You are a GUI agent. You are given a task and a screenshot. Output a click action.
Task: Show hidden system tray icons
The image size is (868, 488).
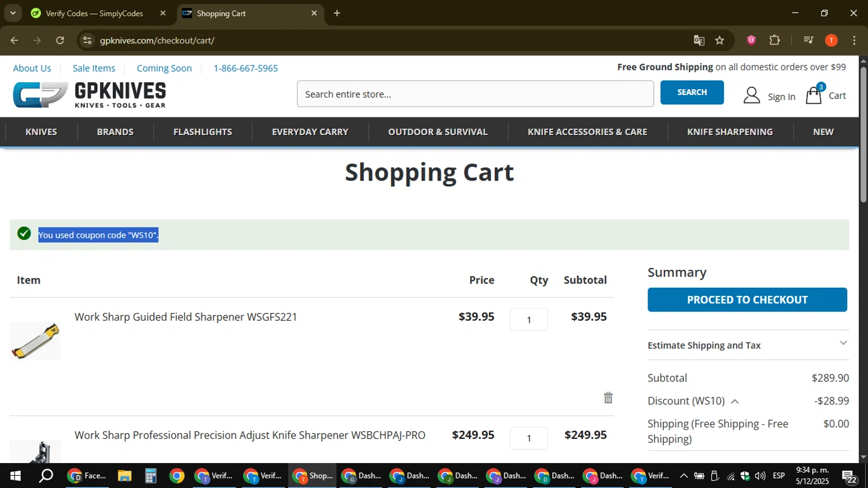pyautogui.click(x=683, y=476)
